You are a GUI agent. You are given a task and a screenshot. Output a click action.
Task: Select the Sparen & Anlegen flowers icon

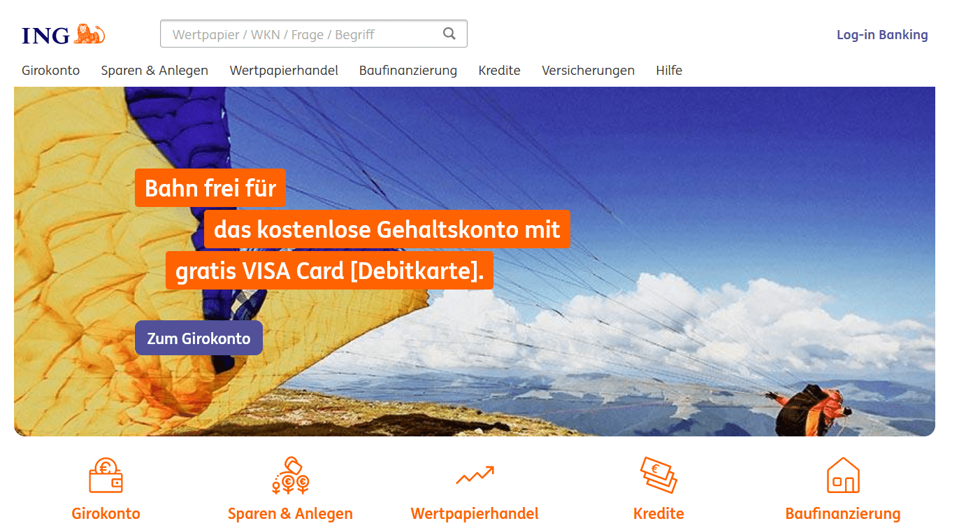pyautogui.click(x=290, y=476)
